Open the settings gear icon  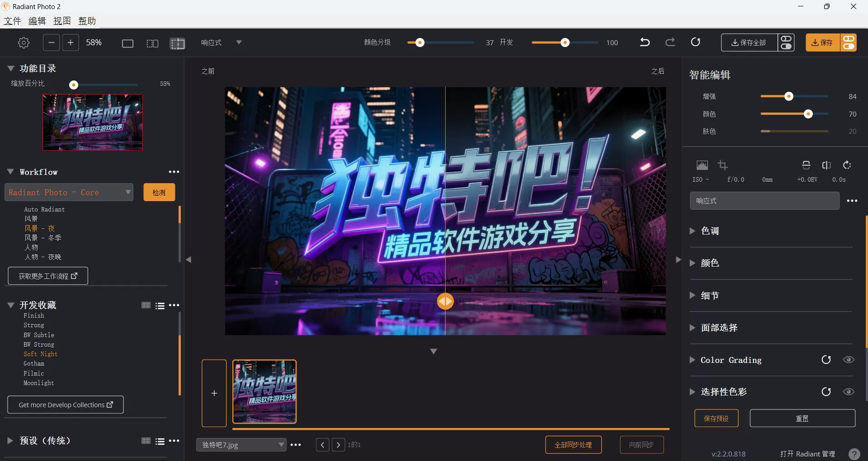coord(24,42)
